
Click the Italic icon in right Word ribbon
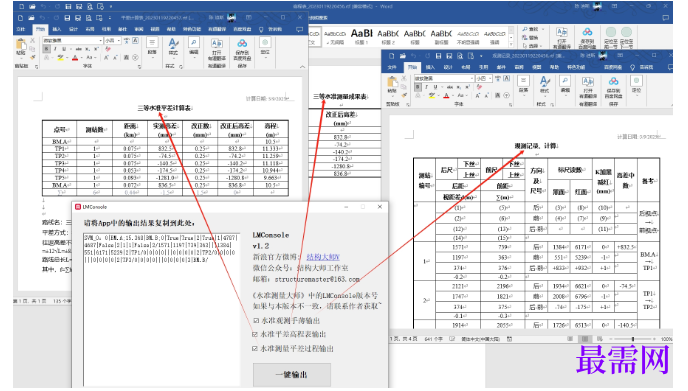tap(427, 87)
